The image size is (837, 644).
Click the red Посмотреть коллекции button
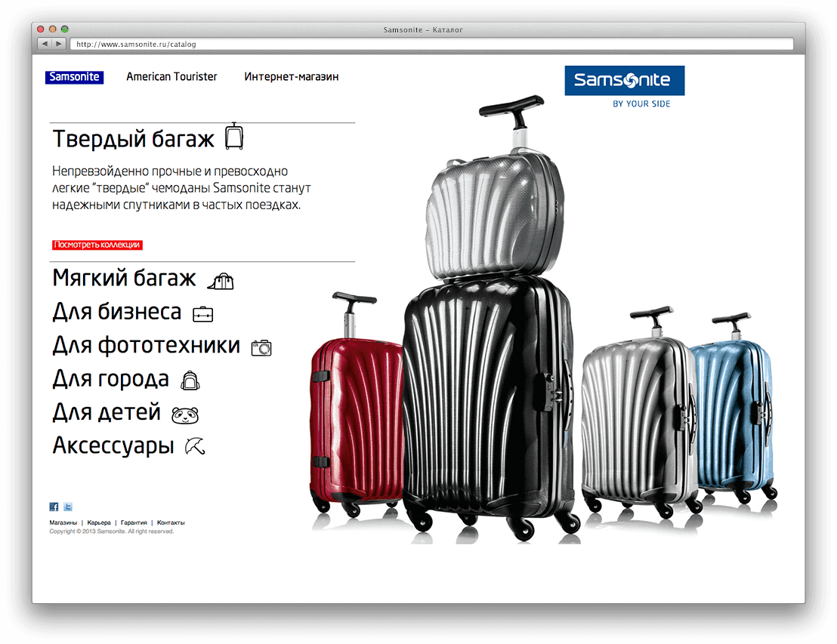[x=97, y=245]
